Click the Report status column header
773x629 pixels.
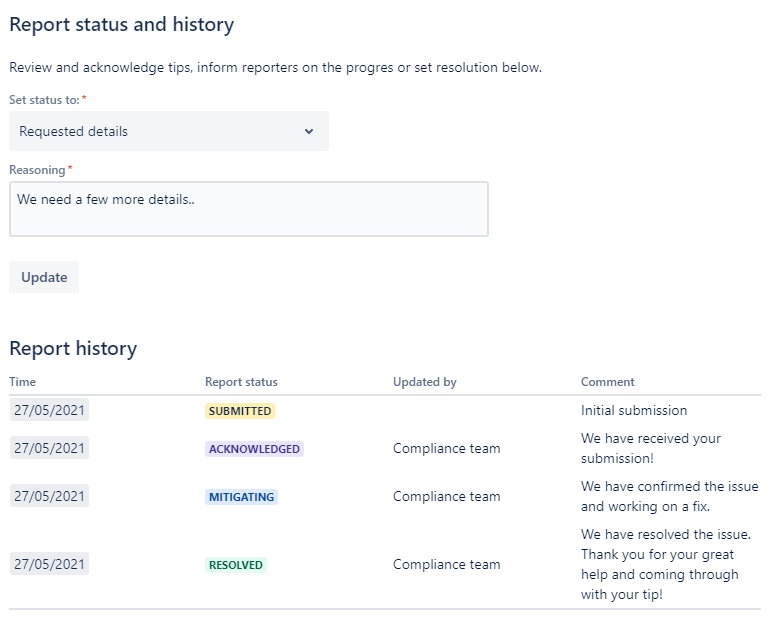(241, 382)
